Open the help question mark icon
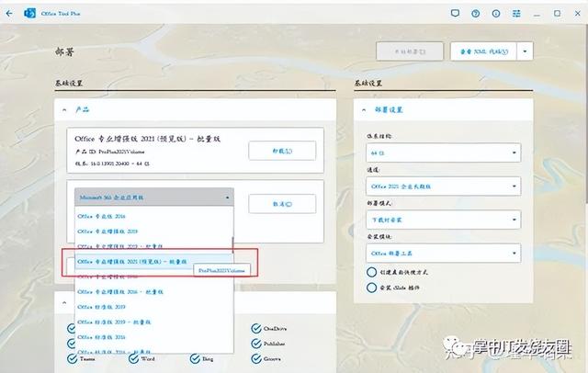 (476, 14)
